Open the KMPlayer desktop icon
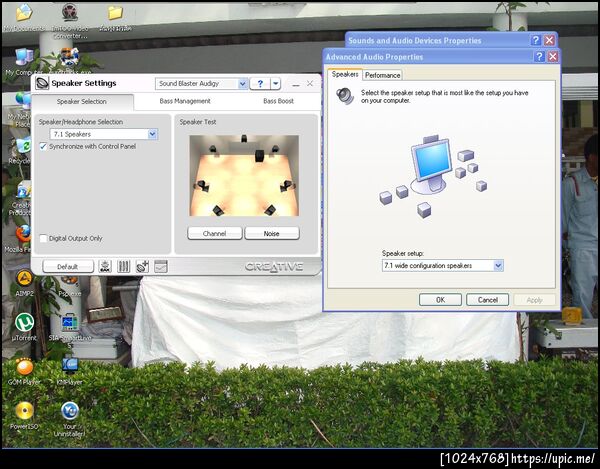This screenshot has width=600, height=469. click(x=70, y=371)
